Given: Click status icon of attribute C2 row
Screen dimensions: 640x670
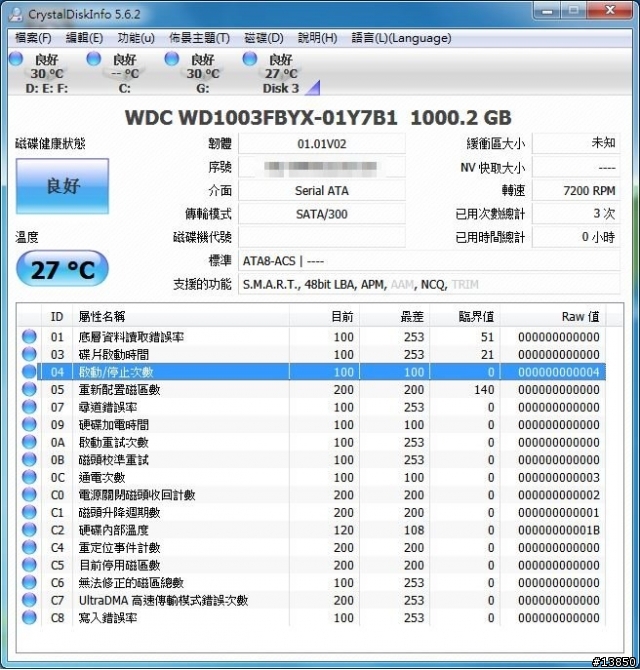Looking at the screenshot, I should 29,529.
